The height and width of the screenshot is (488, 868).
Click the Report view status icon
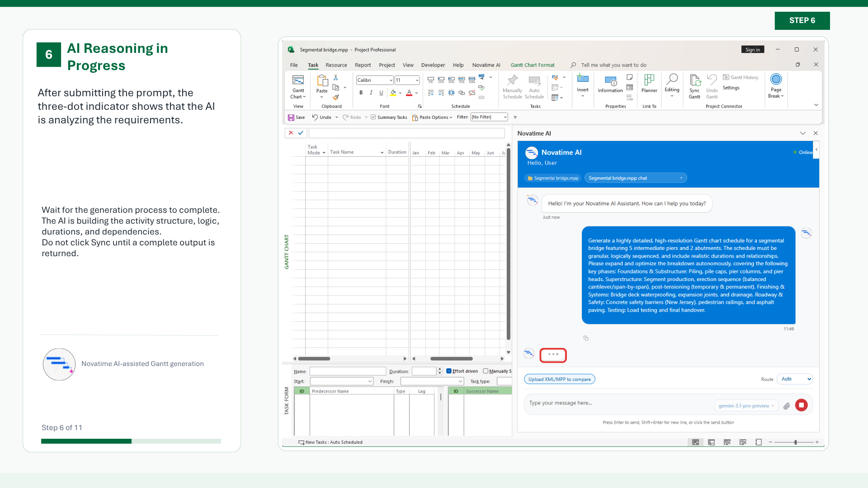tap(759, 442)
